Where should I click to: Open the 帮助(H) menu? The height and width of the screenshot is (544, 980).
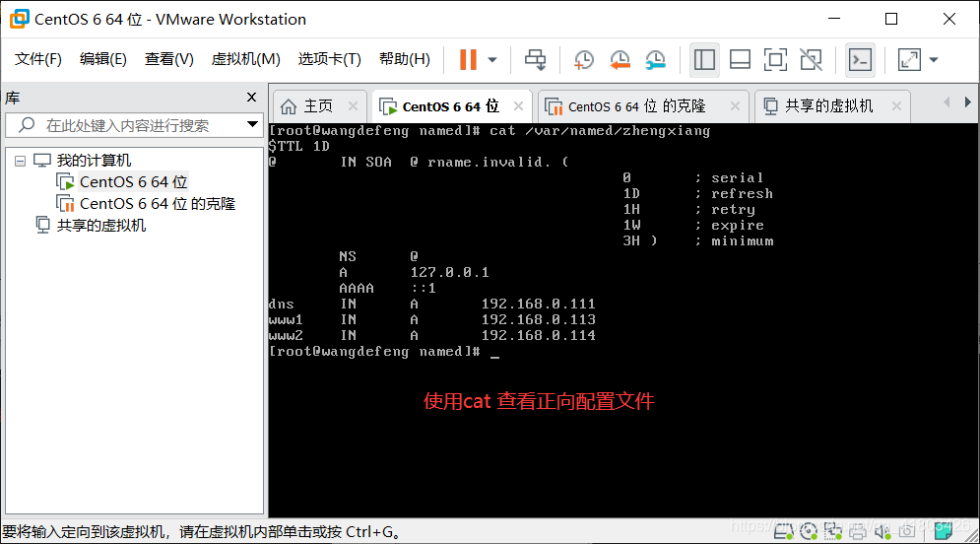[405, 59]
